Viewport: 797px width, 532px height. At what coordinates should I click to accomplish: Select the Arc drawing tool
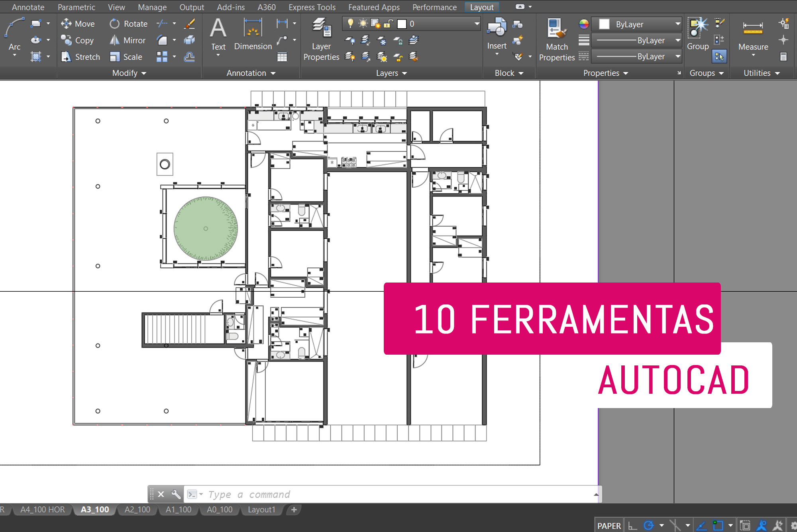(14, 34)
